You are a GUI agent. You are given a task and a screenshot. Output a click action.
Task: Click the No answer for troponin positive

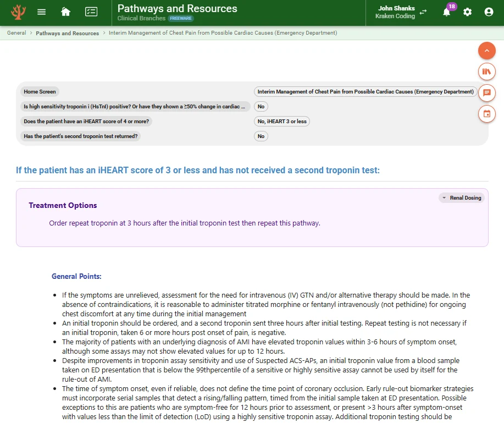click(x=261, y=107)
